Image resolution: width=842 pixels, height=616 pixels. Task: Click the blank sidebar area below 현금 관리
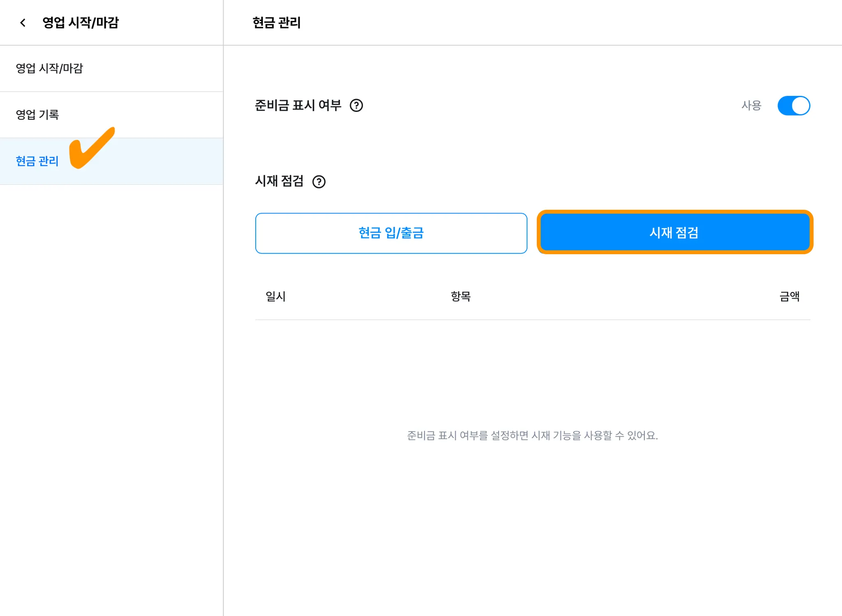click(111, 370)
